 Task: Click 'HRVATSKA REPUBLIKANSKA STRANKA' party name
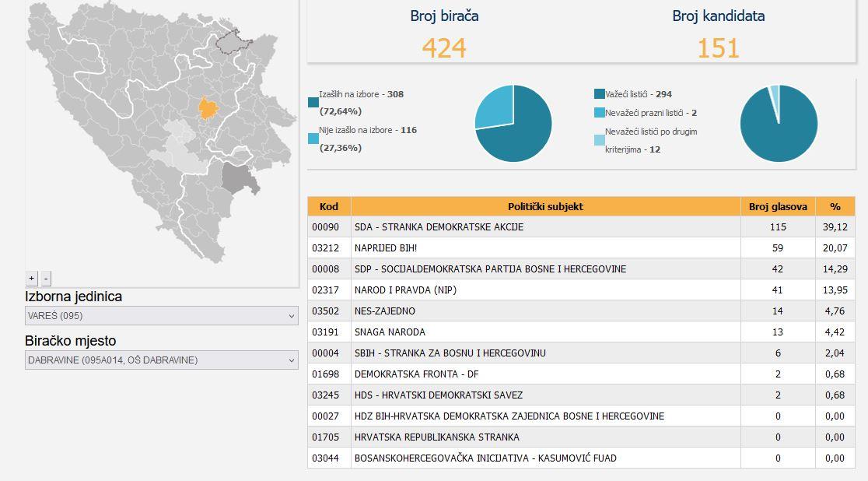click(437, 437)
